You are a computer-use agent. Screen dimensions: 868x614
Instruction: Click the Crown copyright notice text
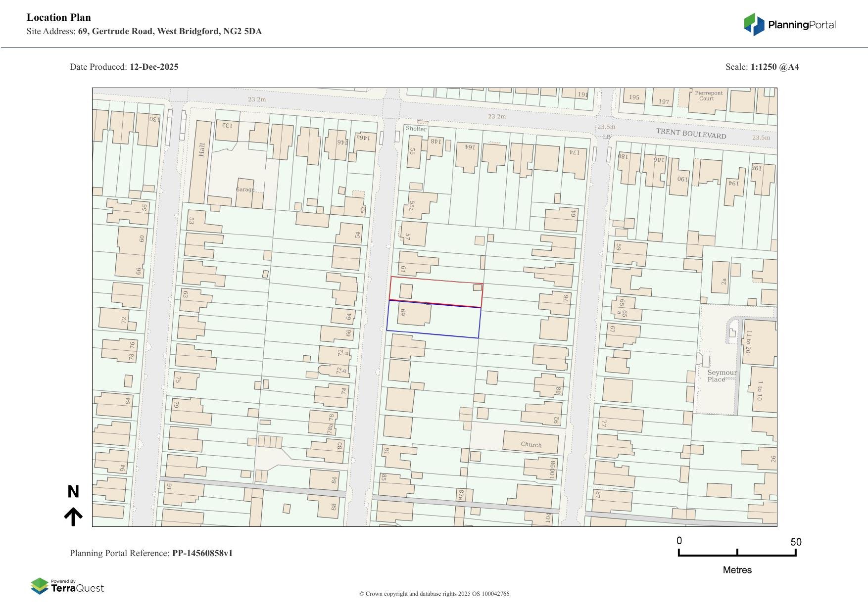pyautogui.click(x=434, y=594)
